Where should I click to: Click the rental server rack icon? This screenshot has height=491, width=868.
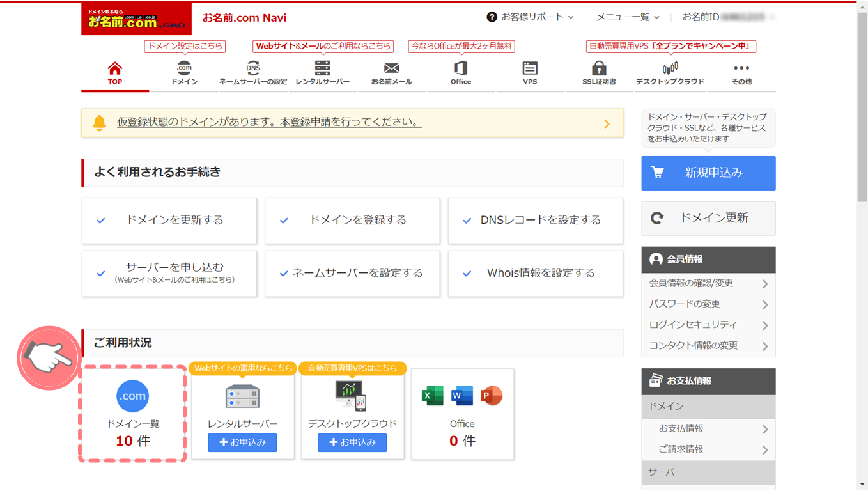click(242, 396)
